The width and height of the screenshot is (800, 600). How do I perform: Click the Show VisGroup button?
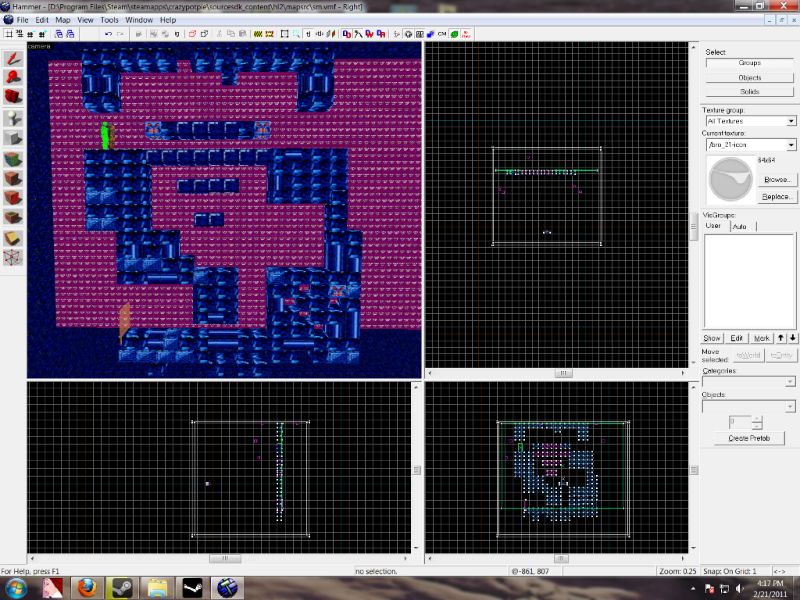pyautogui.click(x=712, y=338)
